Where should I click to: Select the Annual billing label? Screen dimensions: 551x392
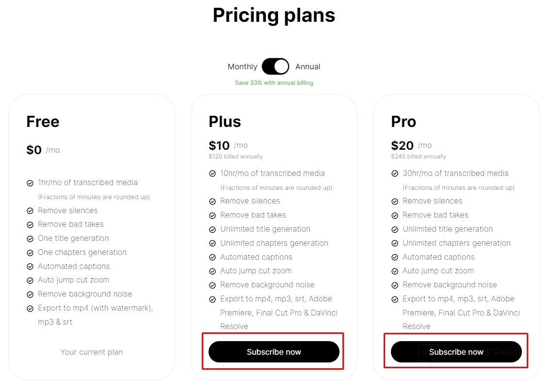(x=308, y=66)
